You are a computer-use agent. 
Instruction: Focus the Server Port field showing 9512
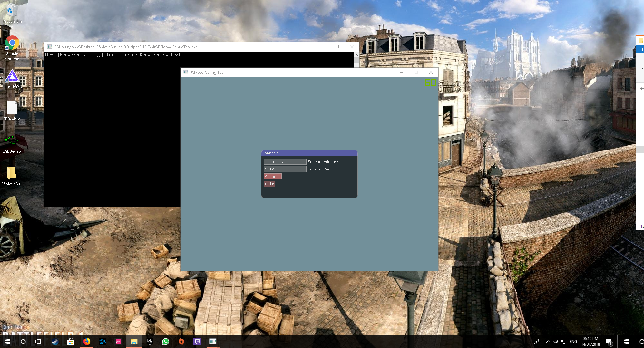[285, 169]
